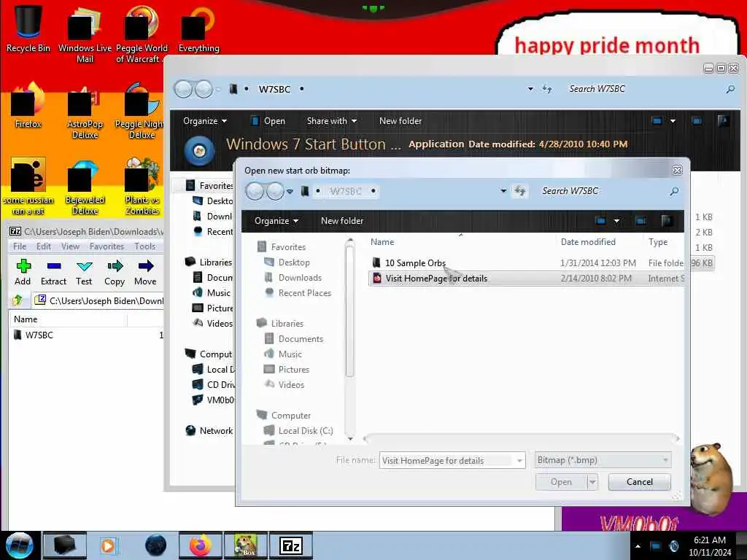Click Firefox icon in the taskbar

[x=200, y=545]
